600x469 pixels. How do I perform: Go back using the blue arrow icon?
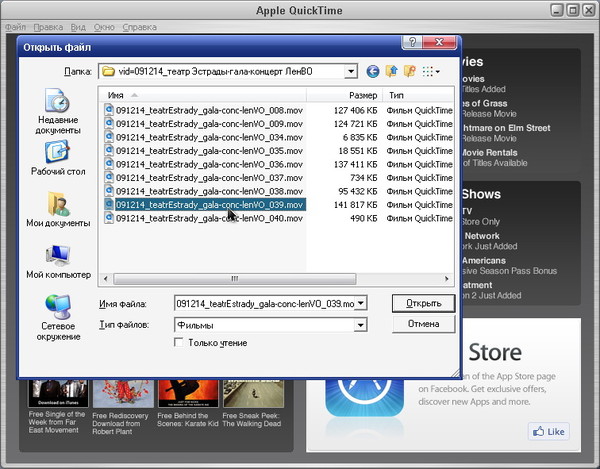coord(372,72)
